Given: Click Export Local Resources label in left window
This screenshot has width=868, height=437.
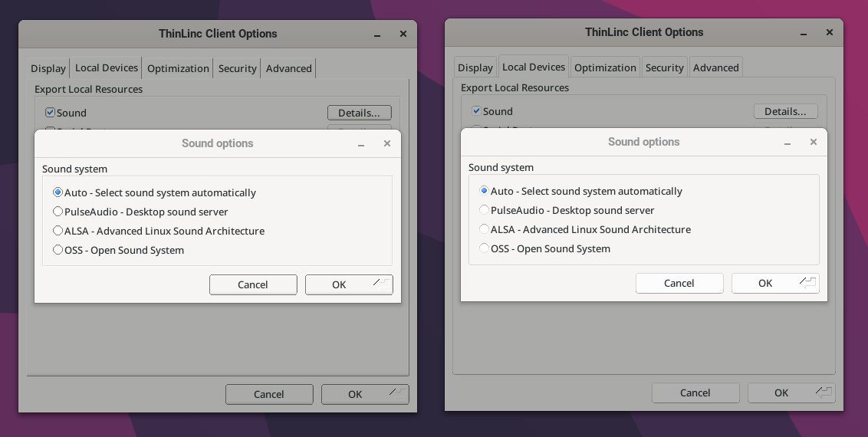Looking at the screenshot, I should 89,89.
